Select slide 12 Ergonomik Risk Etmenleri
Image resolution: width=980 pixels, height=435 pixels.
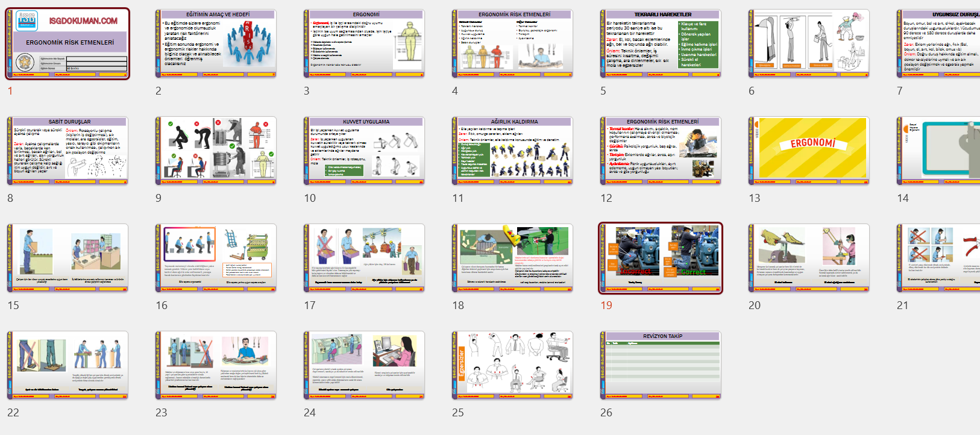pos(661,151)
